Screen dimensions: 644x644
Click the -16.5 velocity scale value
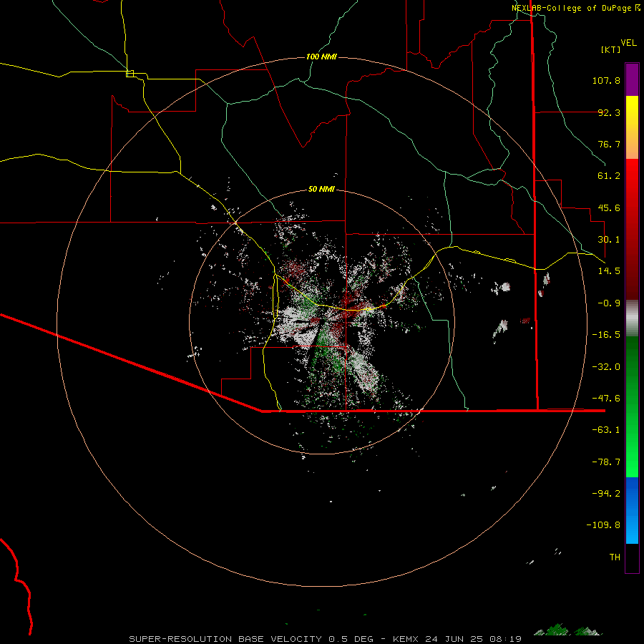[606, 335]
